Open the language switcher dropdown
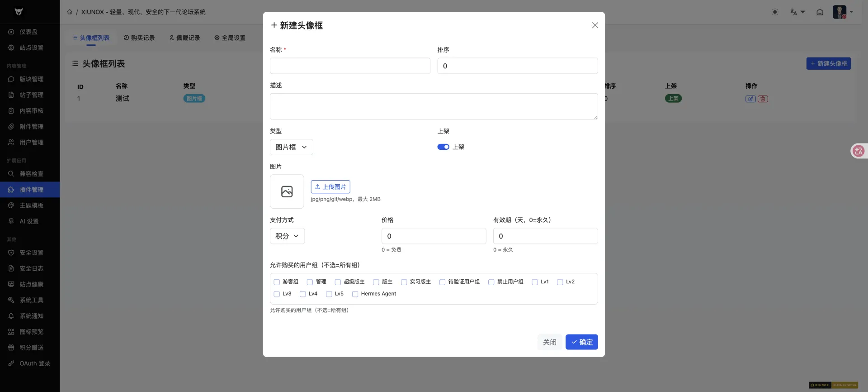 (797, 12)
